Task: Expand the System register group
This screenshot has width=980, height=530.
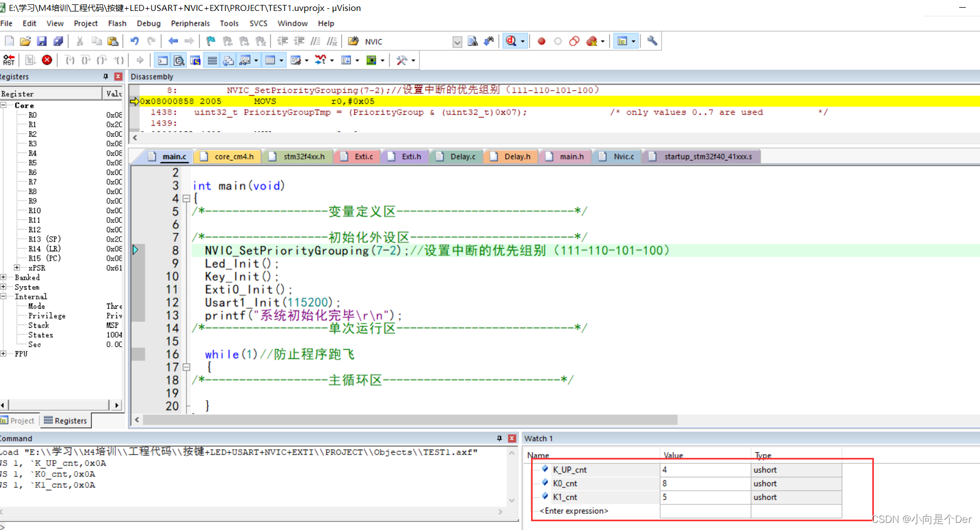Action: tap(3, 287)
